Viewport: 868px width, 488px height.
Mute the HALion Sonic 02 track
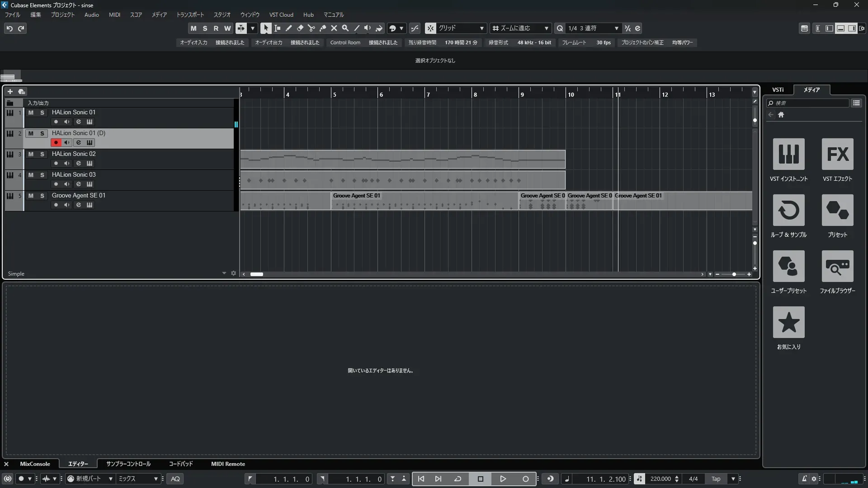31,154
